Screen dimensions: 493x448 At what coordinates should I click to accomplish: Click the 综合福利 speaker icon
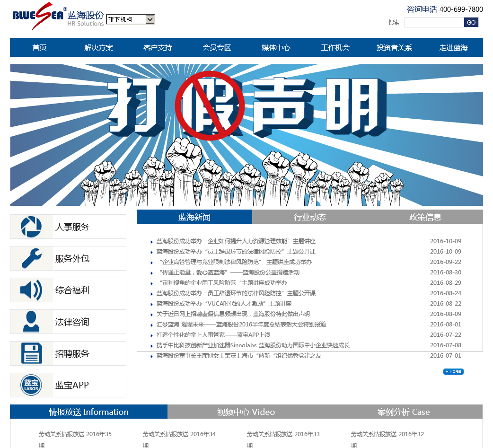(x=31, y=290)
